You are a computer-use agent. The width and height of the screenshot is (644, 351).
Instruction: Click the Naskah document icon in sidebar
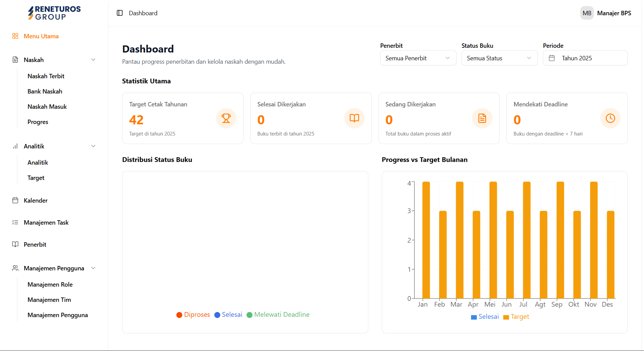15,60
